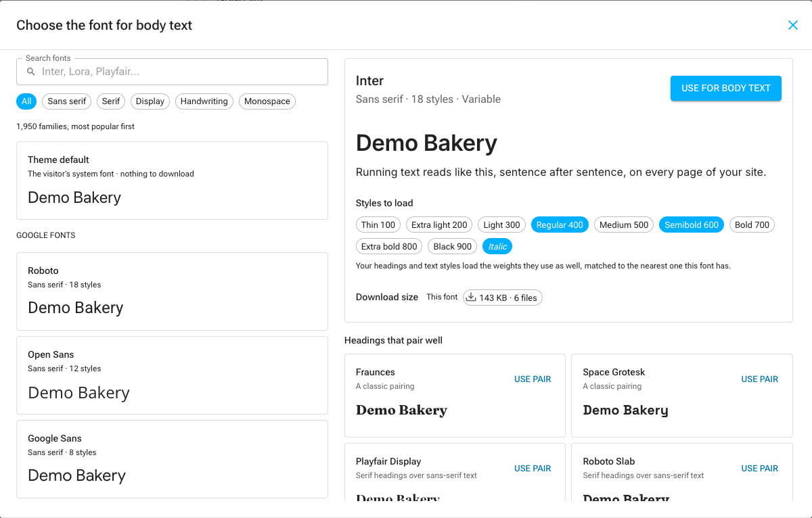Click the Fraunces 'Demo Bakery' sample
This screenshot has height=518, width=812.
coord(401,410)
